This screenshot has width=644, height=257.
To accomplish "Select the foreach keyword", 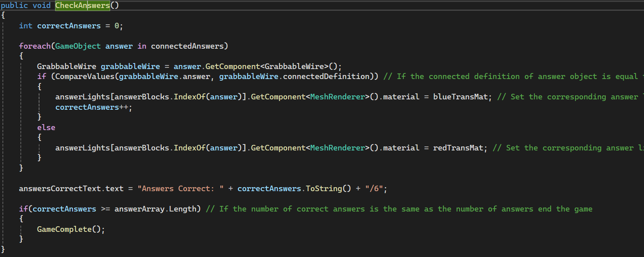I will 35,46.
